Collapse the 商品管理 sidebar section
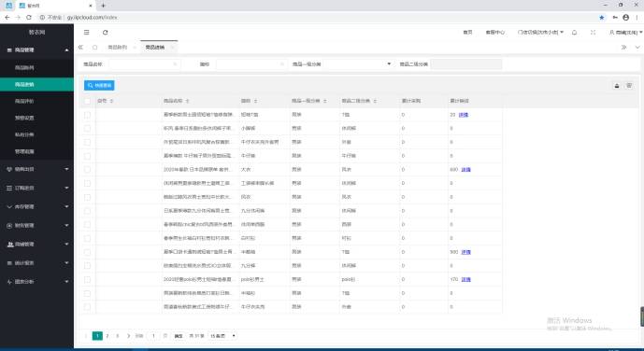644x351 pixels. tap(37, 50)
